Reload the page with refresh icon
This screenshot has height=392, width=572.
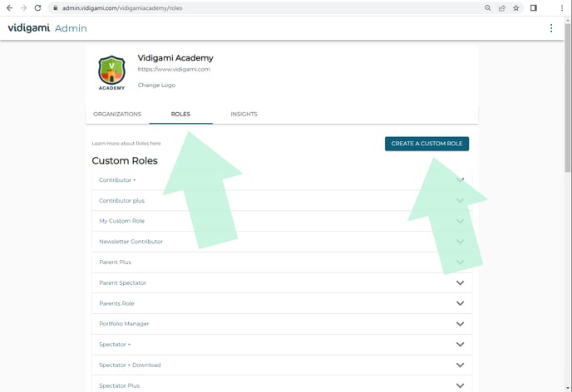pyautogui.click(x=37, y=8)
